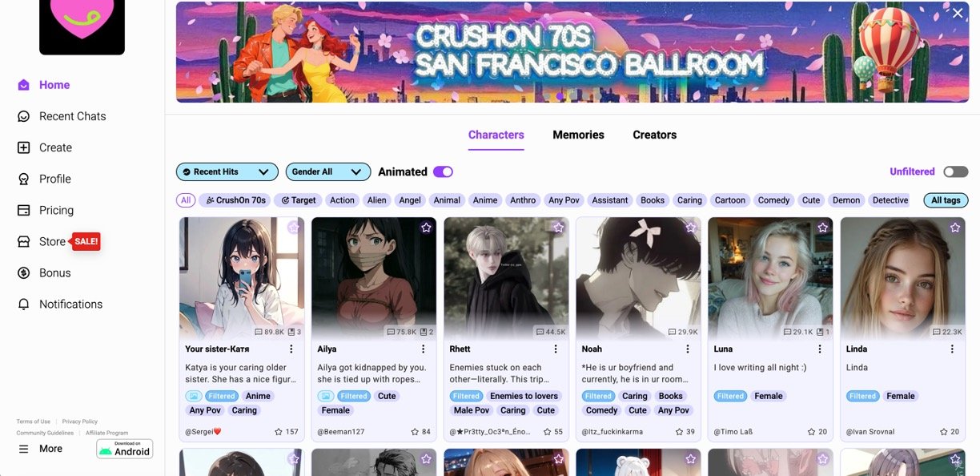
Task: Open Rhett's character thumbnail
Action: 506,278
